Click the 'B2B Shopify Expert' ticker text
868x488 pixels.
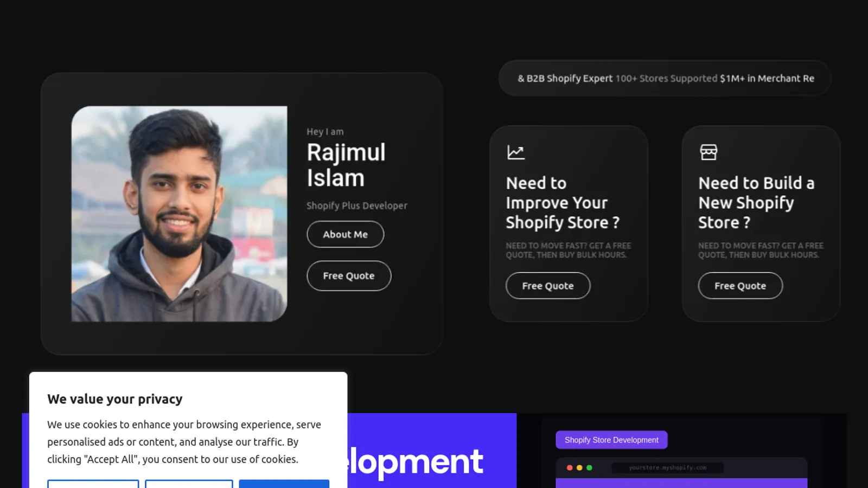(x=570, y=78)
